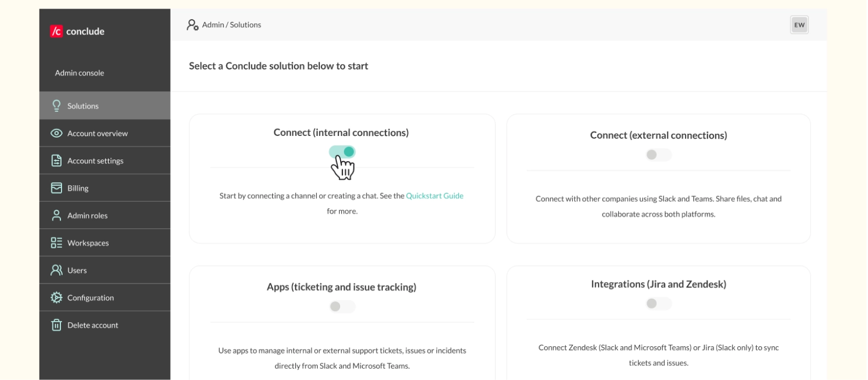868x380 pixels.
Task: Select the Solutions item in the sidebar menu
Action: point(84,105)
